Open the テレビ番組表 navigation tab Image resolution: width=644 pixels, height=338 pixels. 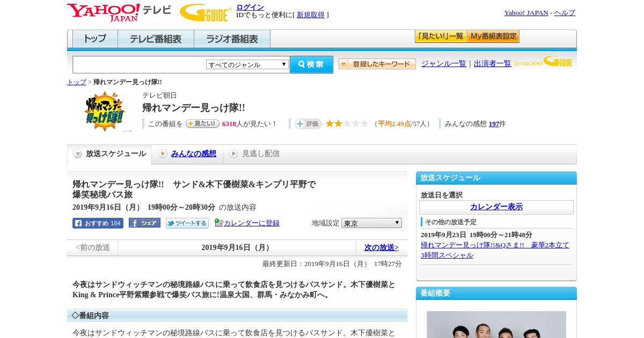coord(156,39)
